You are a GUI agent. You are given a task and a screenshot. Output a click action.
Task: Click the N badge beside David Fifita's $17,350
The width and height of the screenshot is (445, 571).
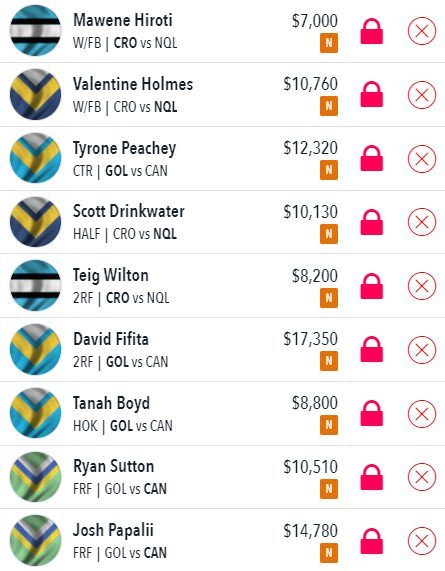click(329, 361)
